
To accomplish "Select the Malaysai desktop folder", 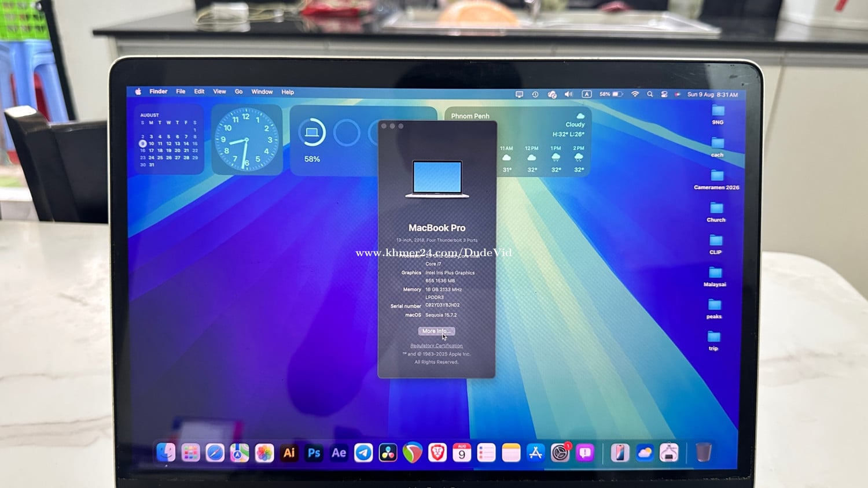I will click(715, 276).
